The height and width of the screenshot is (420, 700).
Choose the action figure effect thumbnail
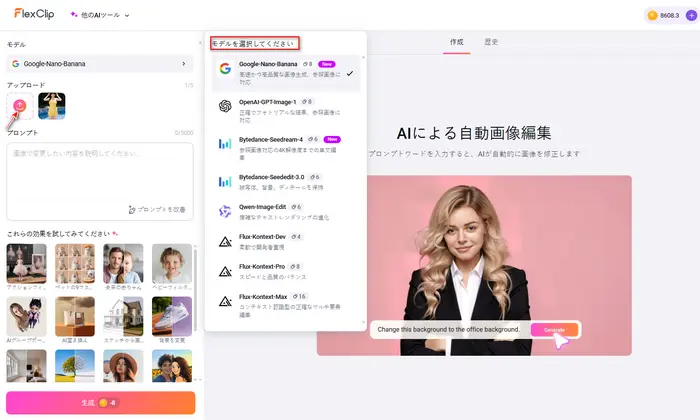tap(26, 263)
